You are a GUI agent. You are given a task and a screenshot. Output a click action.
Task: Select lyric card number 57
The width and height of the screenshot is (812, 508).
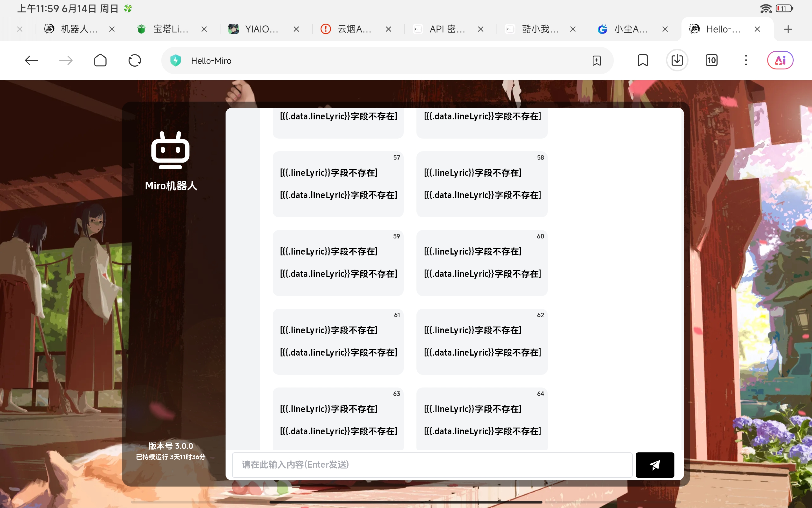pos(338,184)
